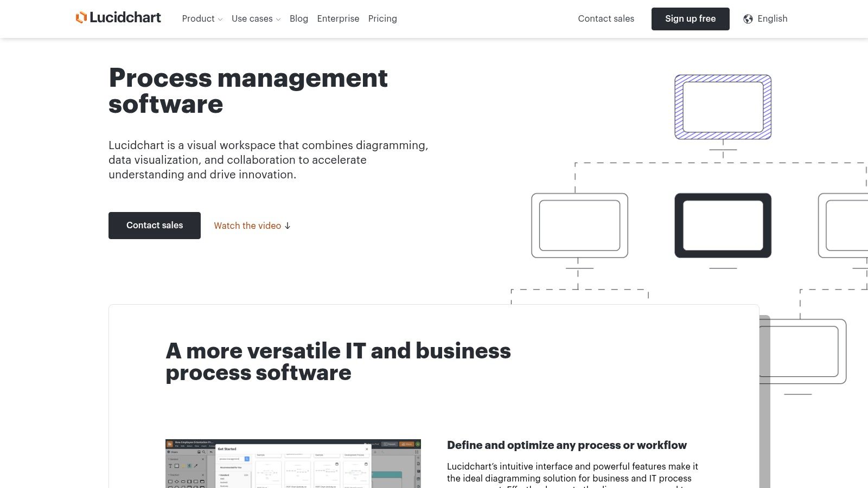Viewport: 868px width, 488px height.
Task: Go to the Blog page
Action: (299, 18)
